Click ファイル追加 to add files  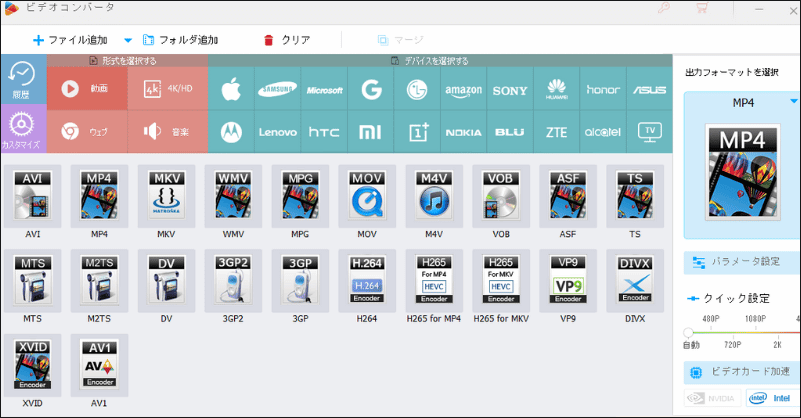pos(70,40)
